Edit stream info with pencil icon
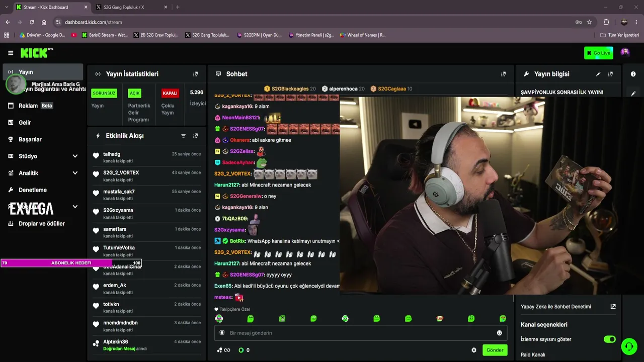The height and width of the screenshot is (362, 644). point(598,74)
